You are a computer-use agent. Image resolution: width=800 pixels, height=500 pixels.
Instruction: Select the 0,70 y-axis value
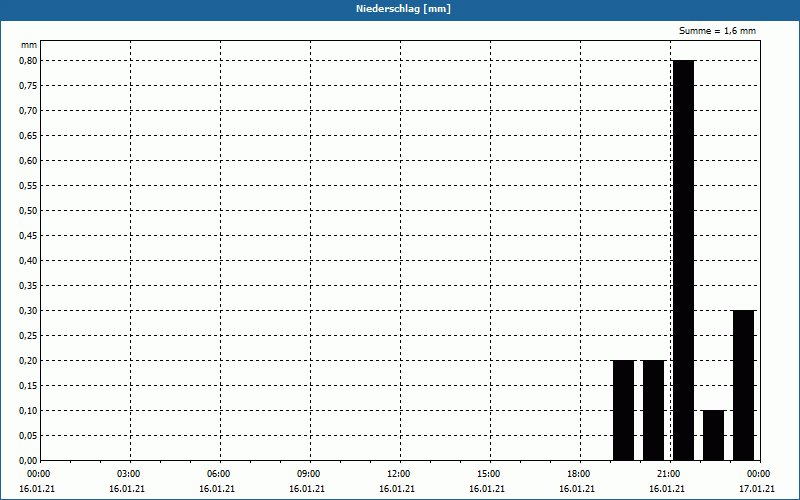coord(28,111)
